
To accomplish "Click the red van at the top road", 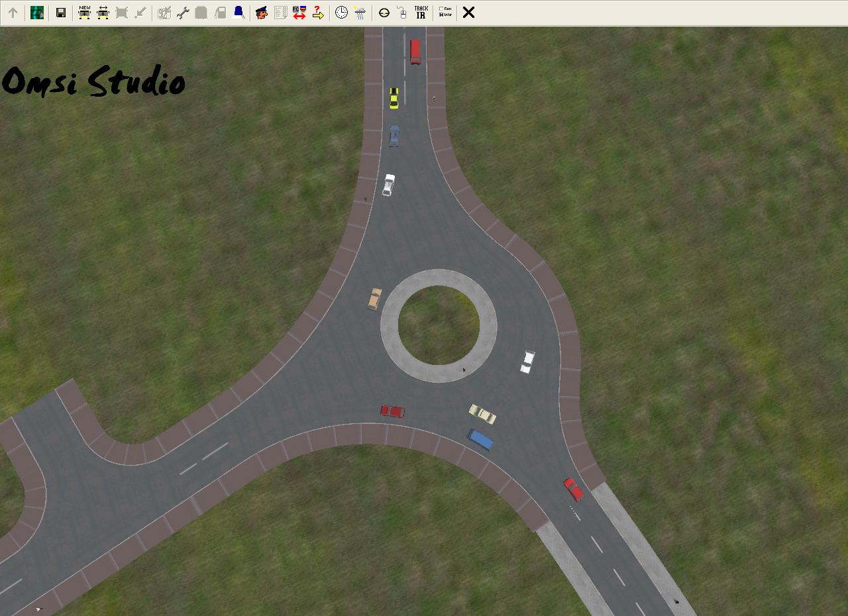I will coord(415,52).
